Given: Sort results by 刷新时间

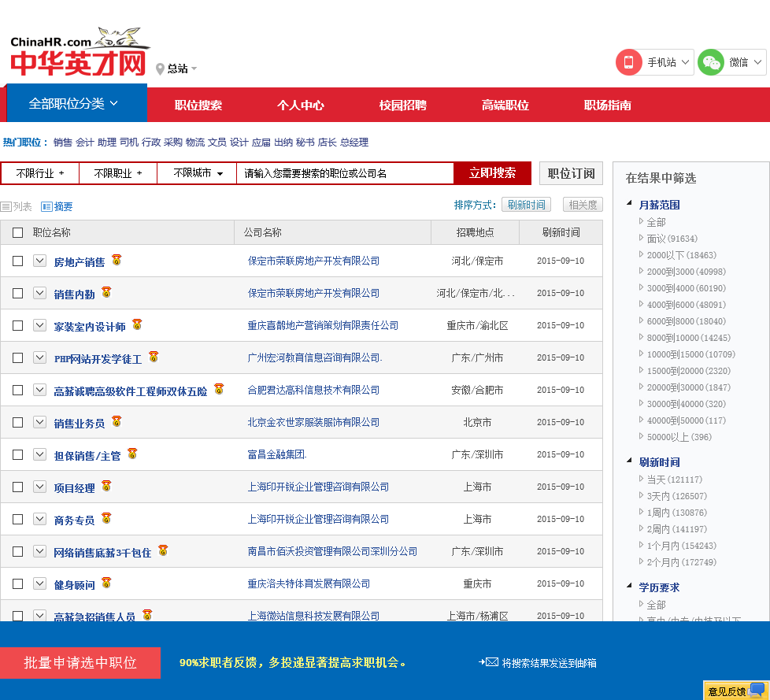Looking at the screenshot, I should pos(527,205).
